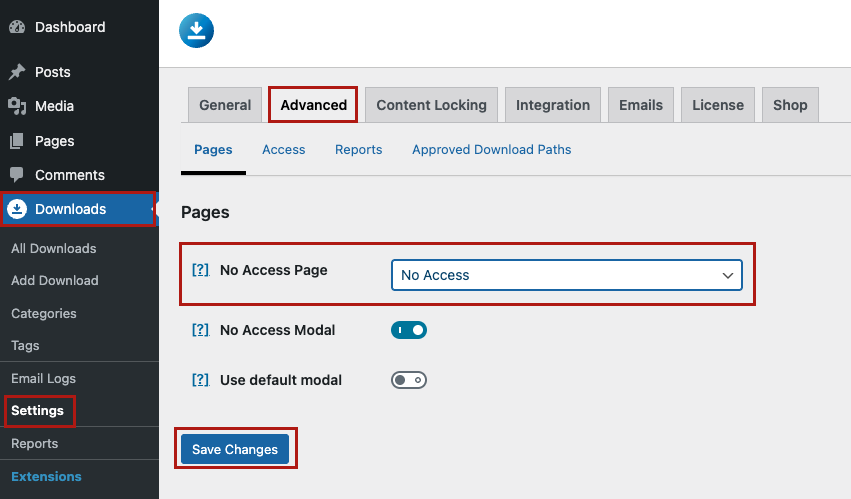Click the Posts pushpin icon

tap(17, 72)
